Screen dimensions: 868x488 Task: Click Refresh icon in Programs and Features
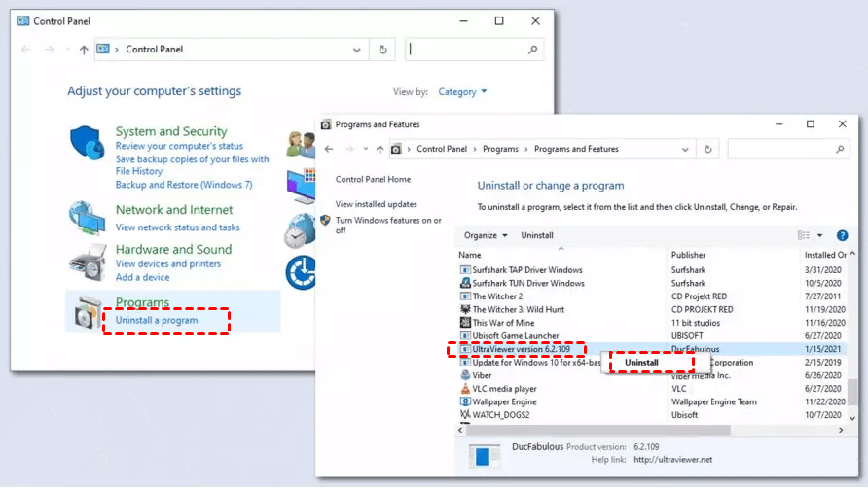[707, 150]
